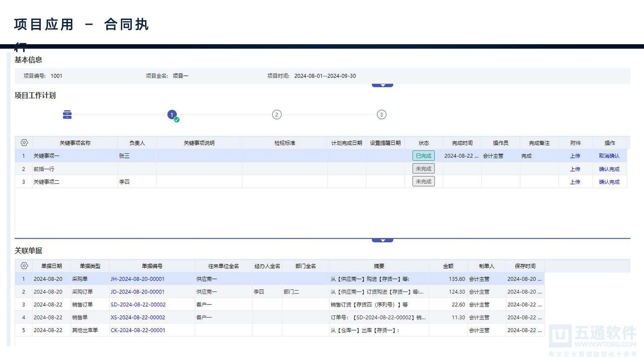Click 上传 link for 前插一行

click(x=575, y=169)
